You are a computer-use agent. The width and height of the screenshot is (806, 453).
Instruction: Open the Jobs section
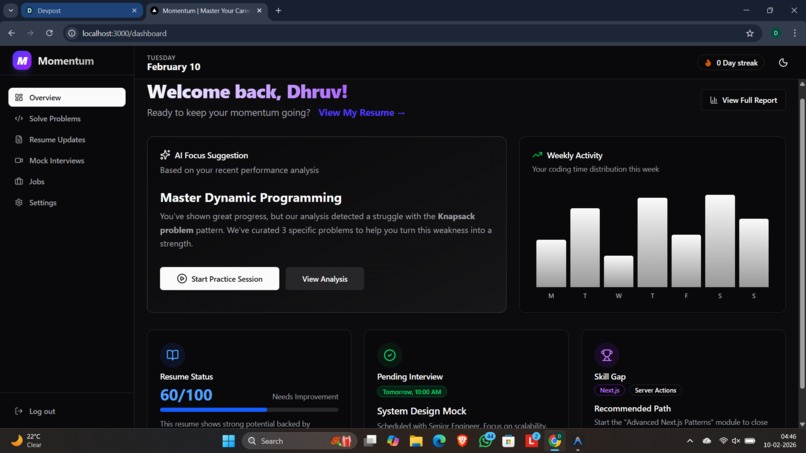67,182
